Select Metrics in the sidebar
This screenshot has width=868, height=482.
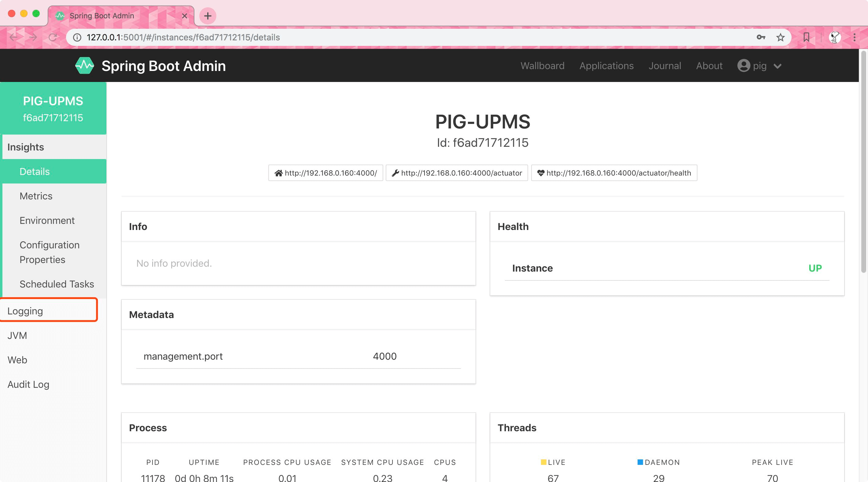36,196
